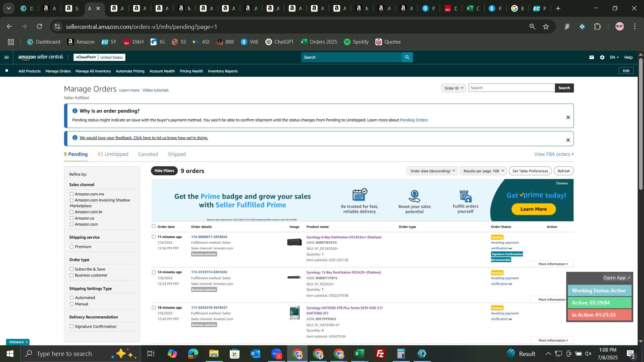Click the HAT3300 4TB hard drive thumbnail
This screenshot has width=644, height=362.
pos(294,313)
